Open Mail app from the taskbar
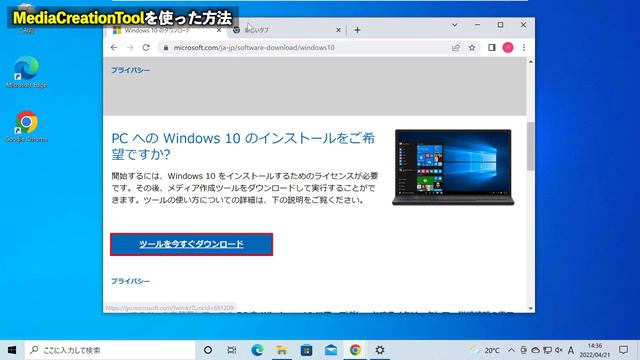Image resolution: width=640 pixels, height=360 pixels. point(331,350)
